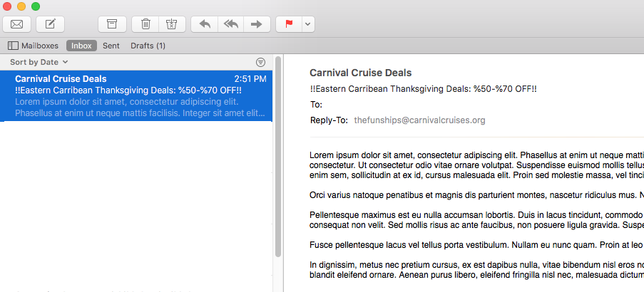
Task: Open the flag color dropdown arrow
Action: coord(307,24)
